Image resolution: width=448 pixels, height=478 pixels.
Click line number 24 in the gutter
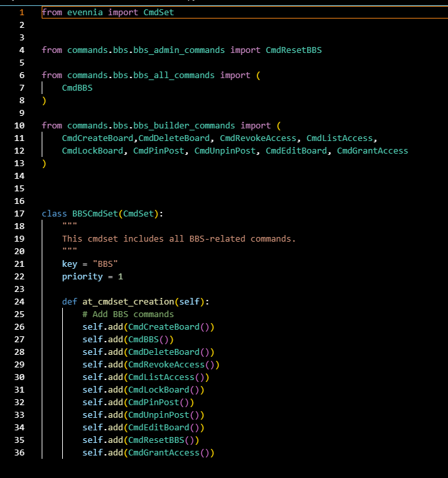pyautogui.click(x=20, y=301)
